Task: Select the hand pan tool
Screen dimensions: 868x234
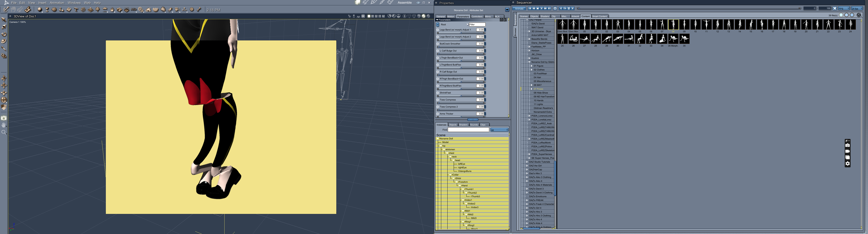Action: tap(4, 125)
